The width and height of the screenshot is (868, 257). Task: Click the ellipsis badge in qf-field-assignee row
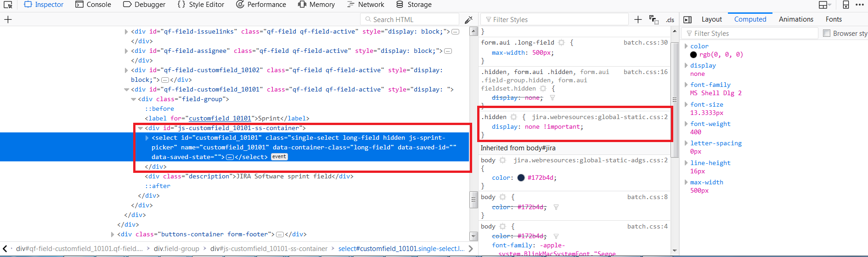pos(448,51)
